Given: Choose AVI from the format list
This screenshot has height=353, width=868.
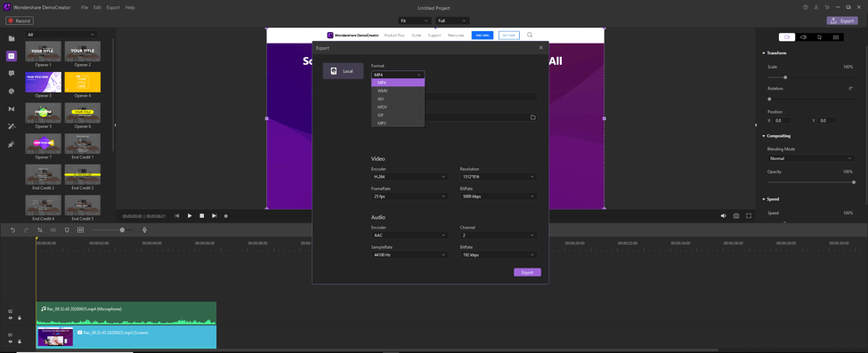Looking at the screenshot, I should [x=398, y=99].
